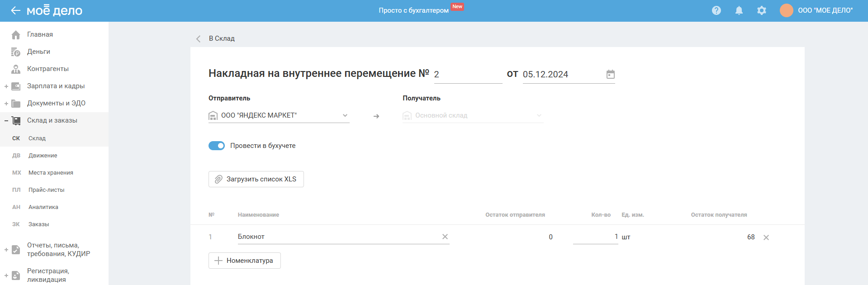Viewport: 868px width, 285px height.
Task: Click the Остаток отправителя column header
Action: pos(515,215)
